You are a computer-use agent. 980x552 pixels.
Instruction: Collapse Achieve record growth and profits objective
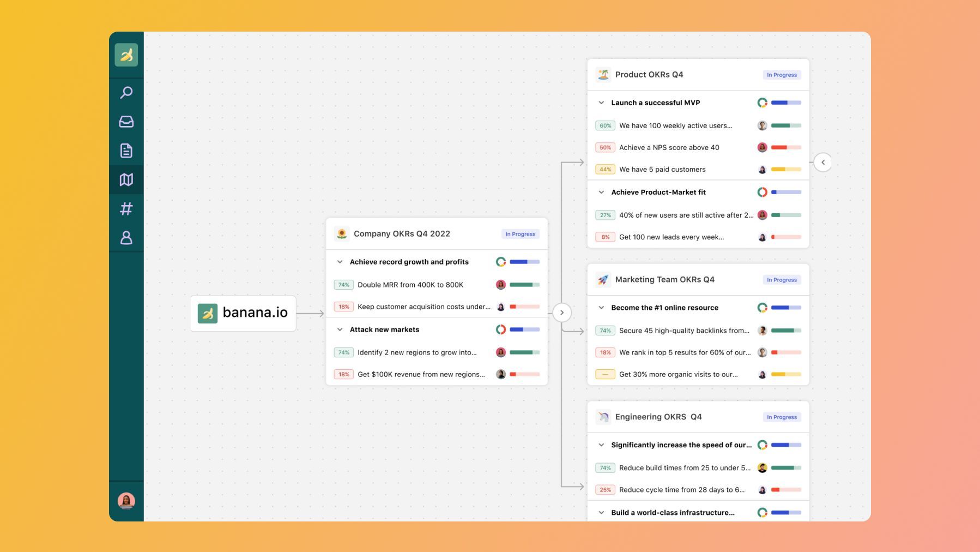tap(340, 262)
